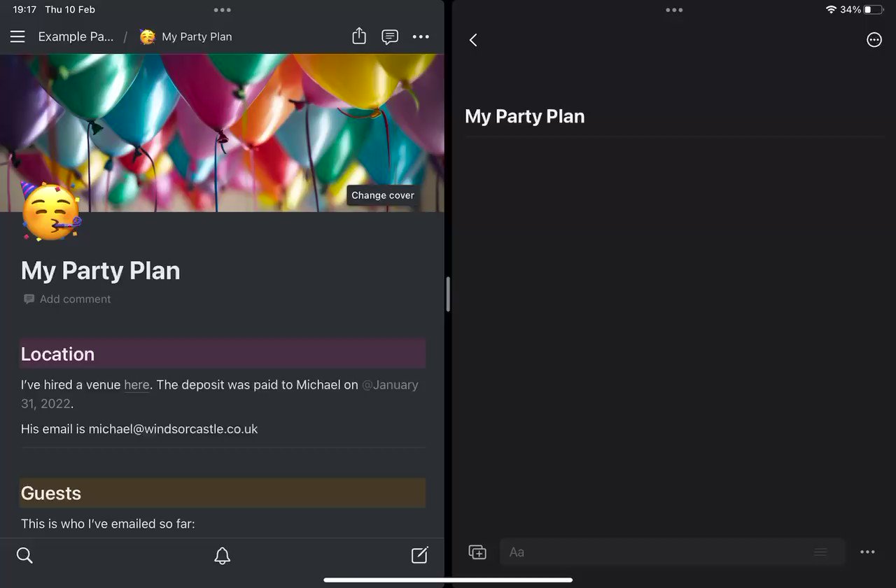Open the notifications bell in Notion
896x588 pixels.
tap(223, 555)
